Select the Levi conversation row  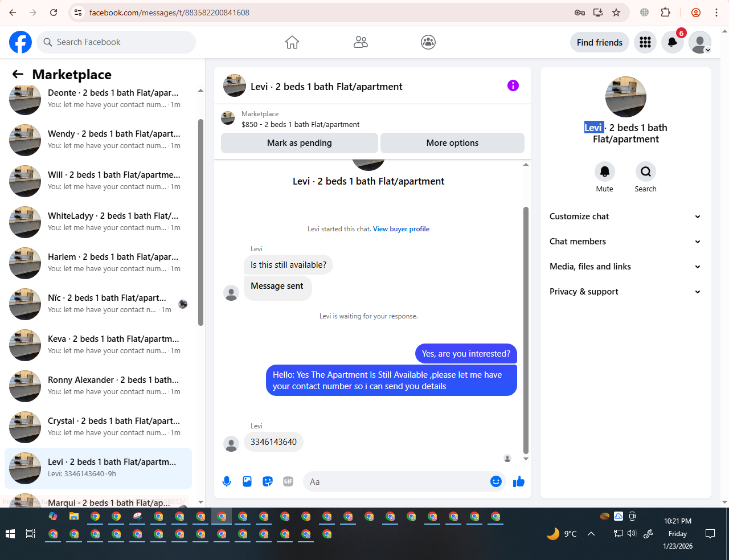coord(98,468)
